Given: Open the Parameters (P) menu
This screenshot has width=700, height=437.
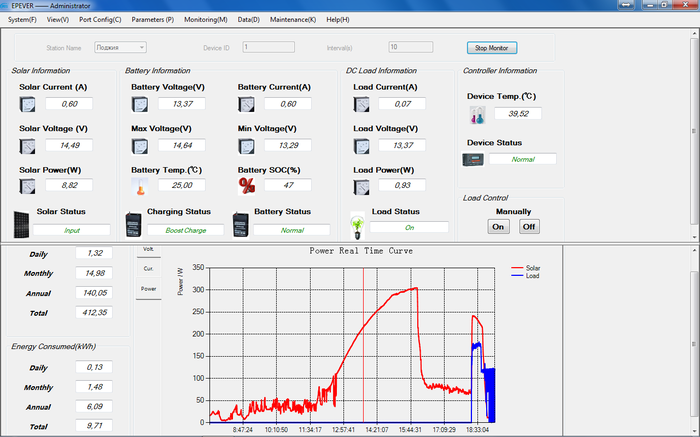Looking at the screenshot, I should 152,19.
